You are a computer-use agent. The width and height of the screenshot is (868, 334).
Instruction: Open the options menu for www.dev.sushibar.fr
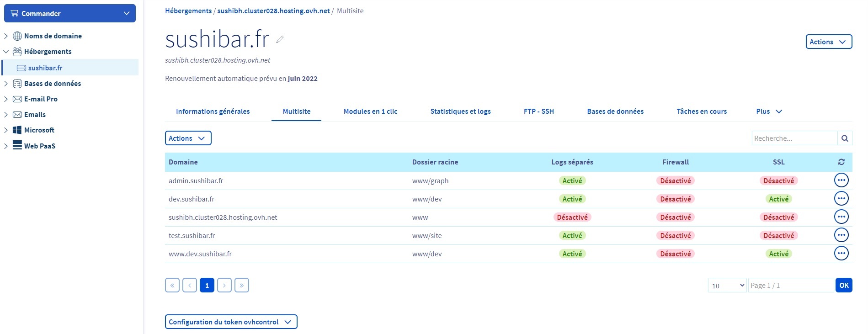(x=841, y=254)
